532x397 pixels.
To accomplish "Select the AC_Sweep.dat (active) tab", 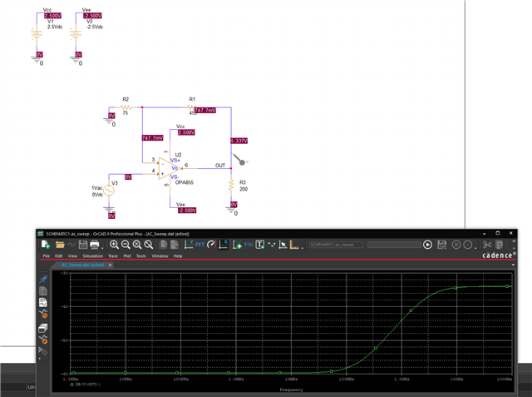I will point(82,265).
